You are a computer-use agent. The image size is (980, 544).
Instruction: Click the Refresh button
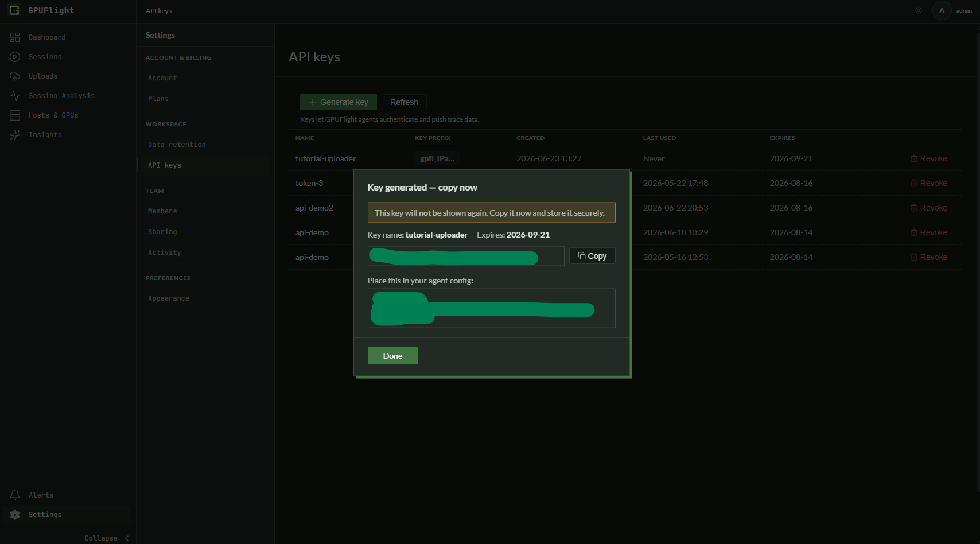(x=404, y=102)
